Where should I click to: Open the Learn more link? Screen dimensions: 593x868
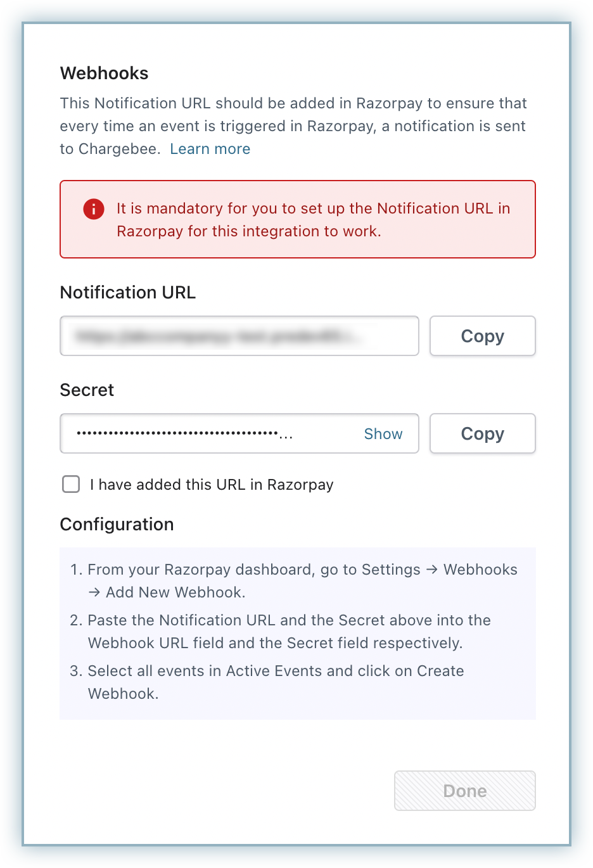pyautogui.click(x=210, y=149)
